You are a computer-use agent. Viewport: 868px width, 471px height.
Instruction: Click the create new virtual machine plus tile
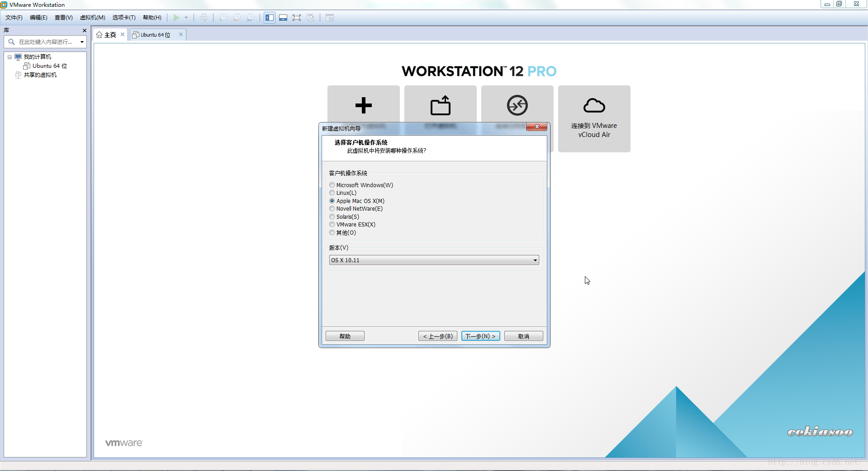coord(364,105)
